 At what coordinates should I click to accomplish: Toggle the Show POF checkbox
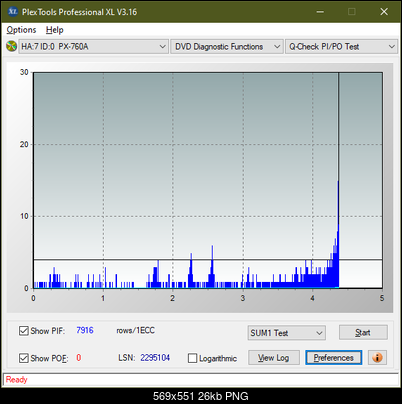click(x=24, y=358)
